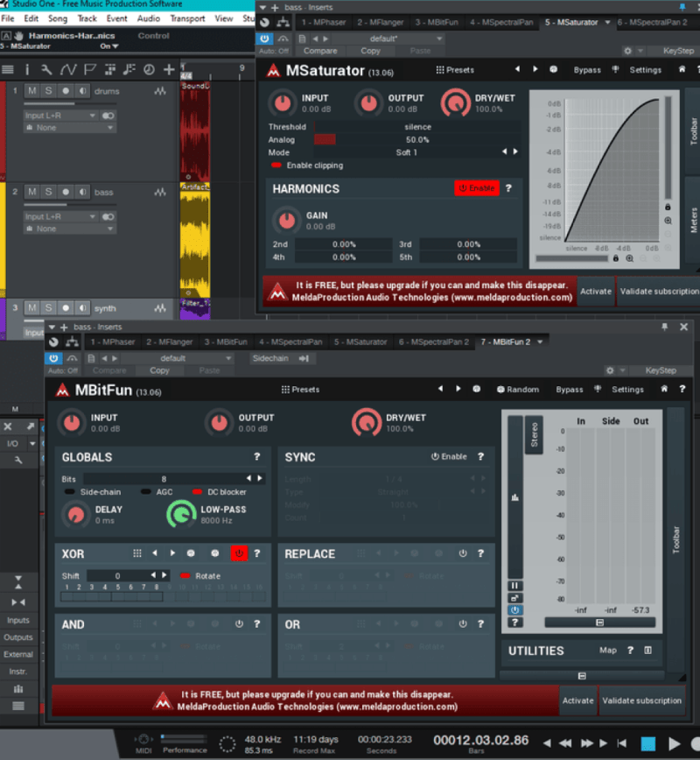The width and height of the screenshot is (700, 760).
Task: Open the automation On dropdown under Control
Action: (109, 46)
